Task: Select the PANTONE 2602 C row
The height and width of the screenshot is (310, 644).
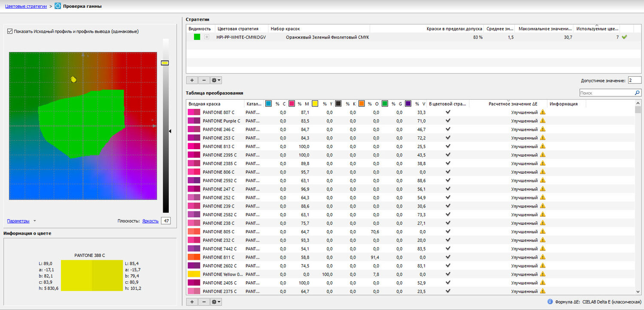Action: point(410,266)
